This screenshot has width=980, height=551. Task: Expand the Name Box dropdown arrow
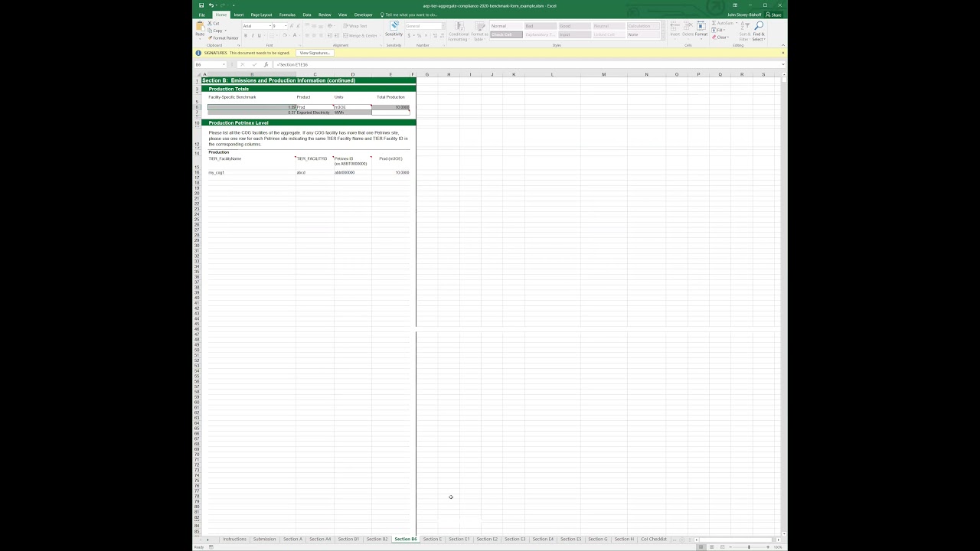tap(224, 64)
